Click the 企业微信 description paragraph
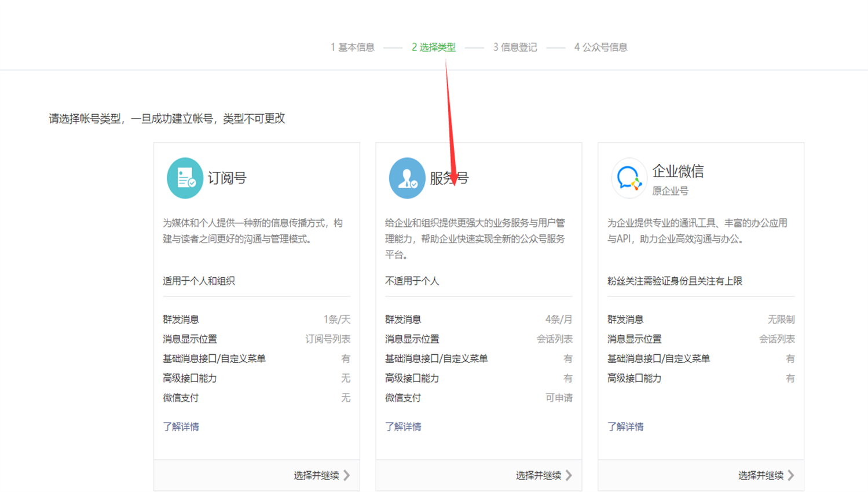Viewport: 868px width, 492px height. click(x=698, y=231)
